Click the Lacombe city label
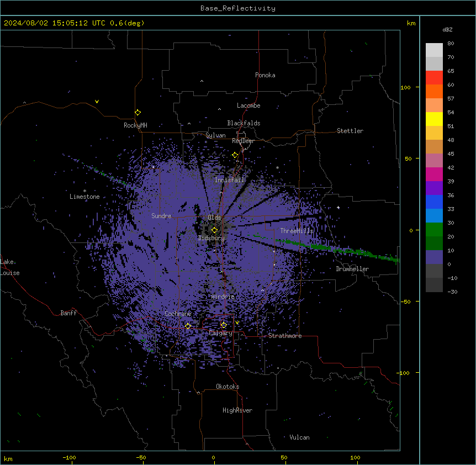The height and width of the screenshot is (465, 476). pos(248,105)
